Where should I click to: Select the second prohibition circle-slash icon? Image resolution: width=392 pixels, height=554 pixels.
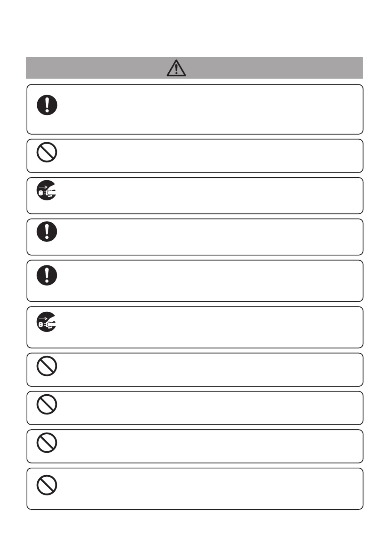(x=47, y=366)
